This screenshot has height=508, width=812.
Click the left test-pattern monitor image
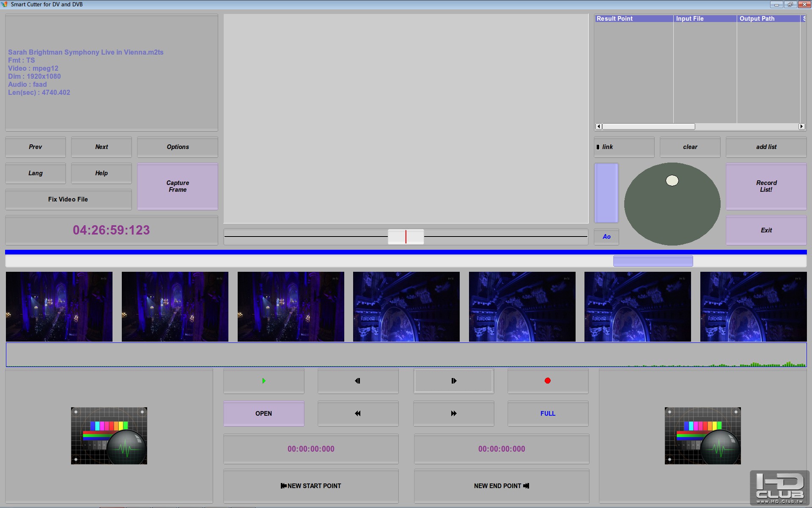109,436
